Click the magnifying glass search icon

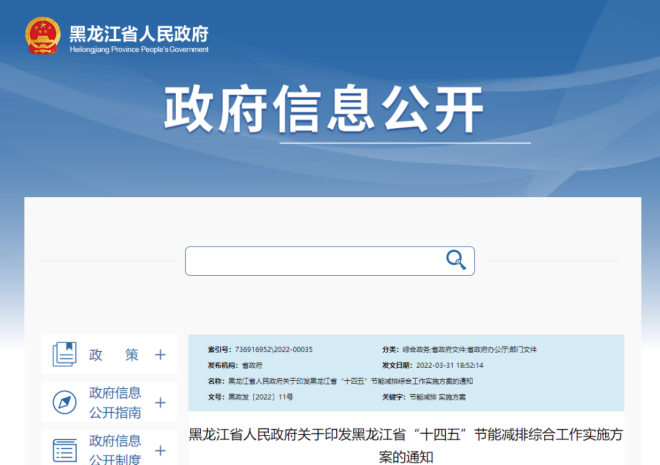456,261
